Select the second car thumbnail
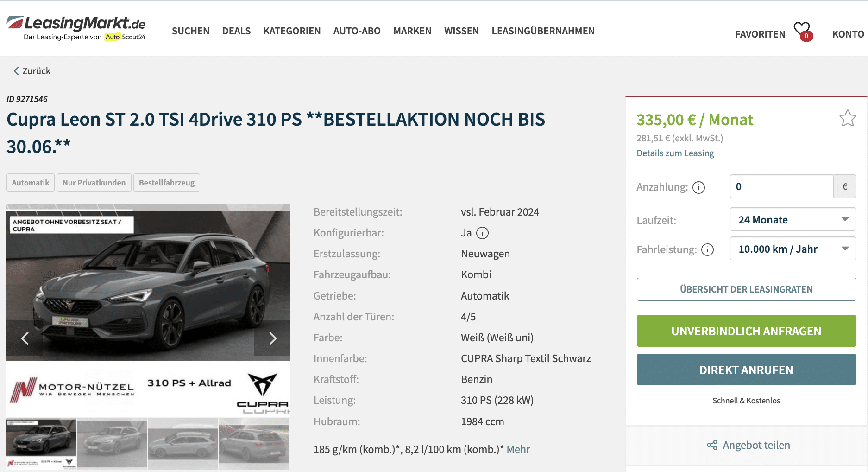Viewport: 868px width, 472px height. tap(112, 444)
